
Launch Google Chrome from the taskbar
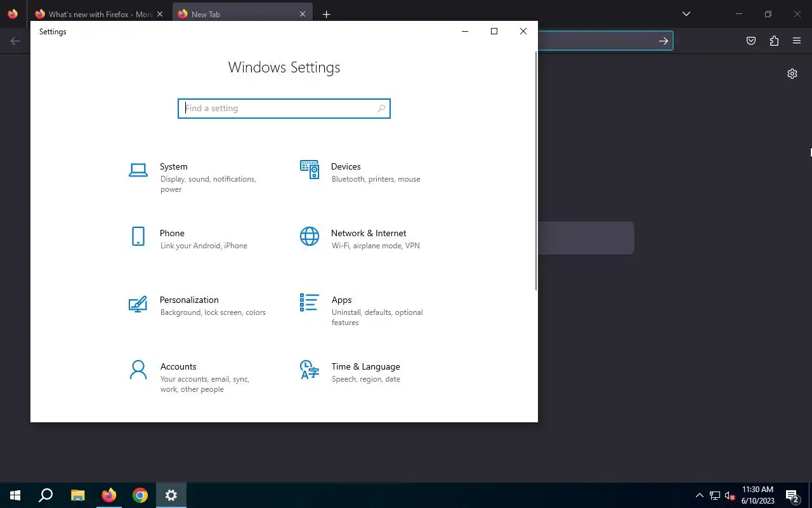(x=140, y=495)
